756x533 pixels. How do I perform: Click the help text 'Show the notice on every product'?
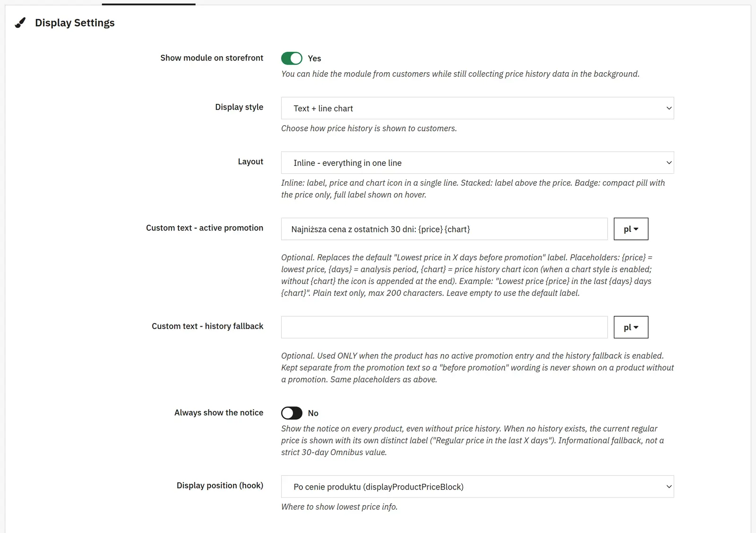click(x=472, y=440)
